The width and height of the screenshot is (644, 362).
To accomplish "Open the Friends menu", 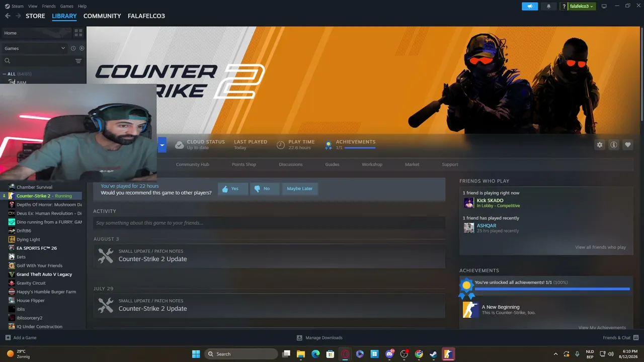I will 49,6.
